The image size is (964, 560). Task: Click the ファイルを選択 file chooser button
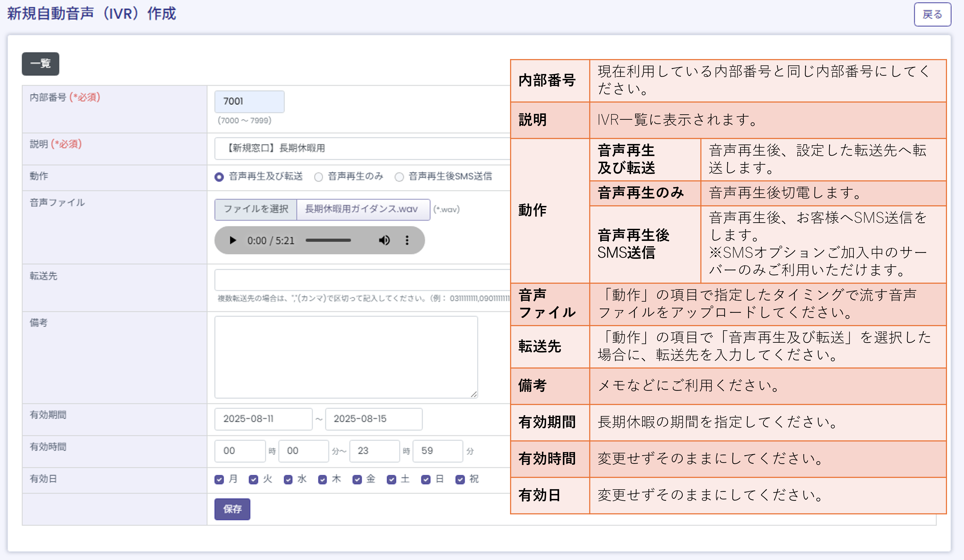(256, 209)
